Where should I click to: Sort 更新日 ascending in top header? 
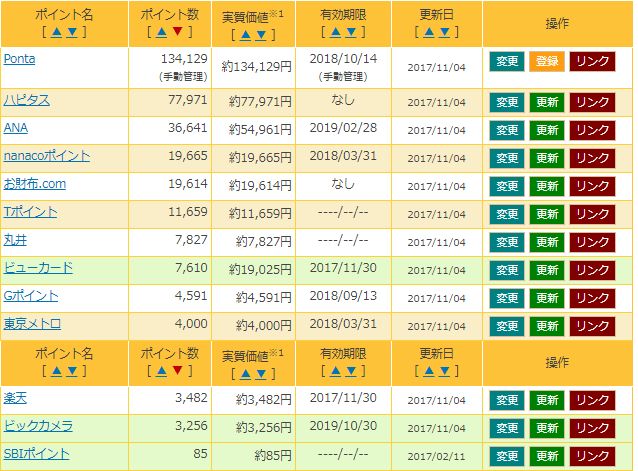click(429, 32)
